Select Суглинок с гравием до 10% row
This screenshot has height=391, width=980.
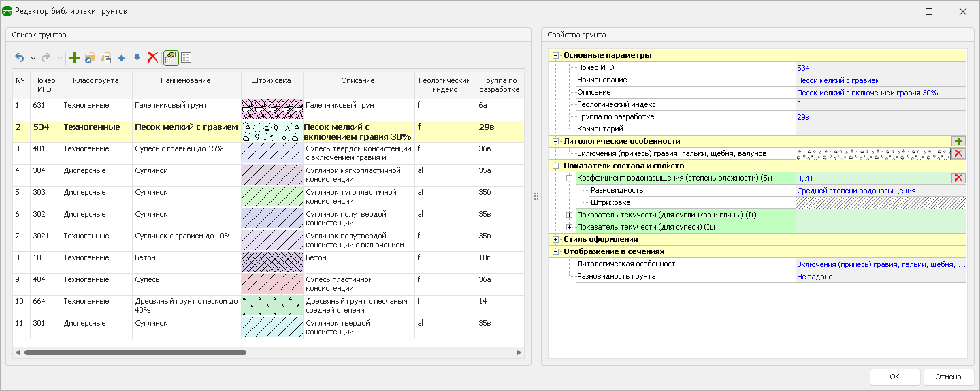point(269,240)
